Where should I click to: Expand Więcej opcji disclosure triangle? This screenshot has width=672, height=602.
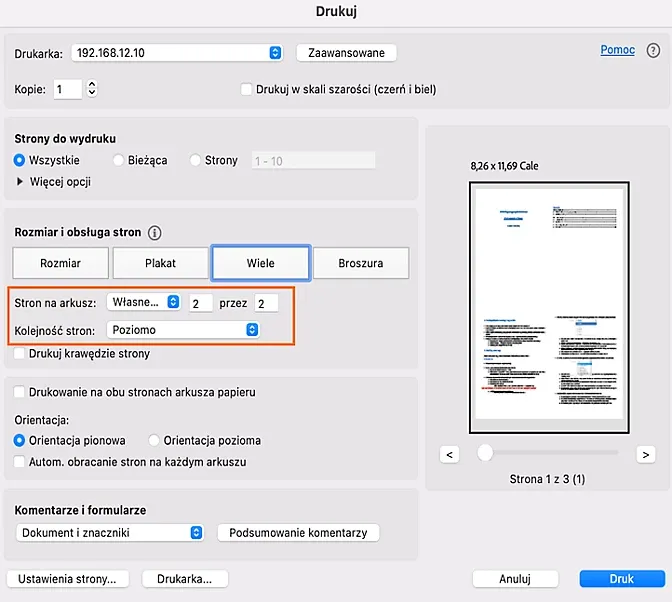pyautogui.click(x=21, y=182)
